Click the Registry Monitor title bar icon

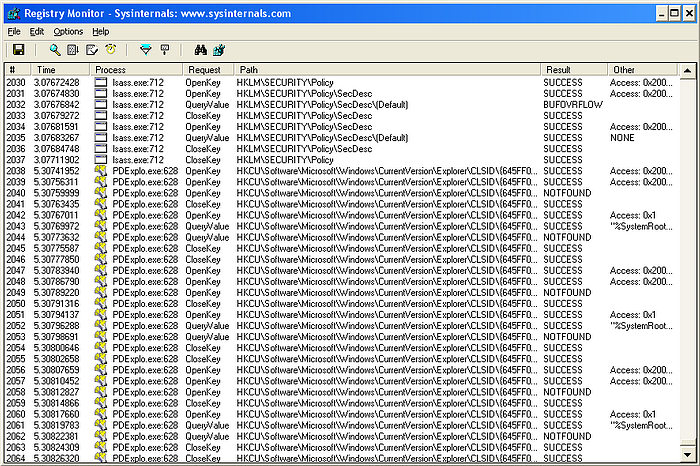(13, 13)
